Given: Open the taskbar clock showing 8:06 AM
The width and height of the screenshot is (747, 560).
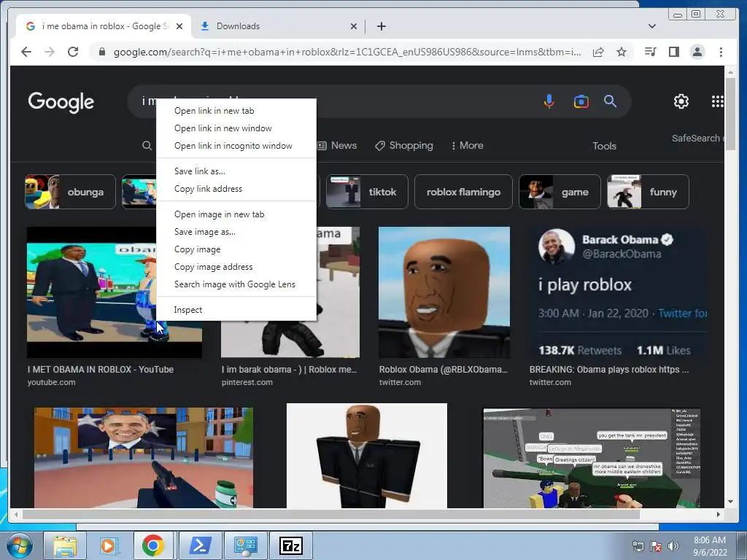Looking at the screenshot, I should click(x=710, y=546).
